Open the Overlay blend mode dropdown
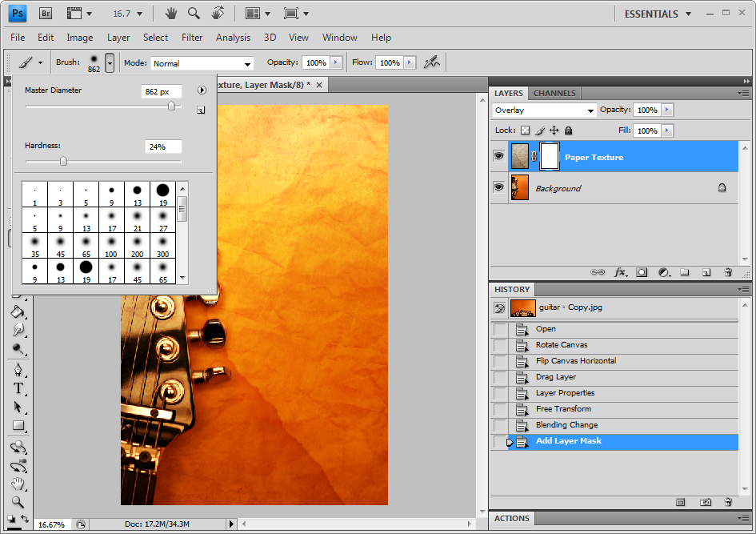Screen dimensions: 756x534 544,110
